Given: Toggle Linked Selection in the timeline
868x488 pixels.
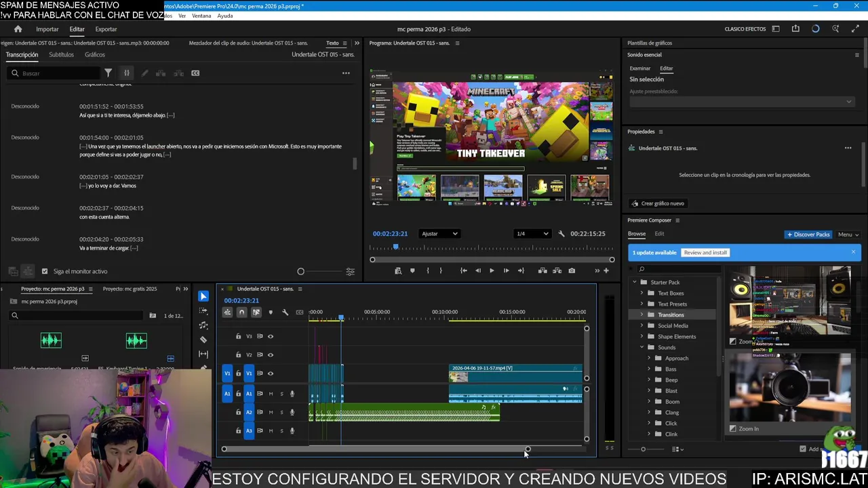Looking at the screenshot, I should pyautogui.click(x=256, y=312).
